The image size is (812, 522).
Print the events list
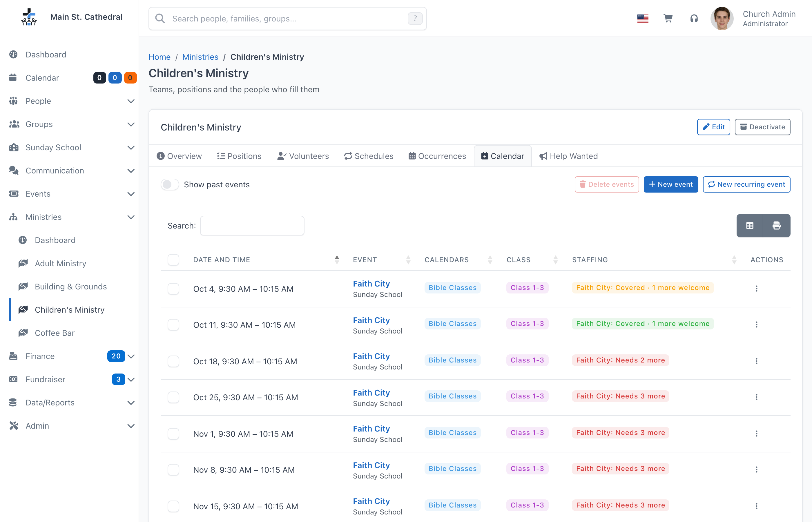[776, 225]
